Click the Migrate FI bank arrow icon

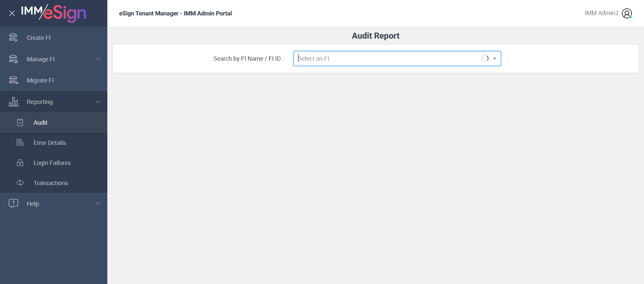pos(13,80)
